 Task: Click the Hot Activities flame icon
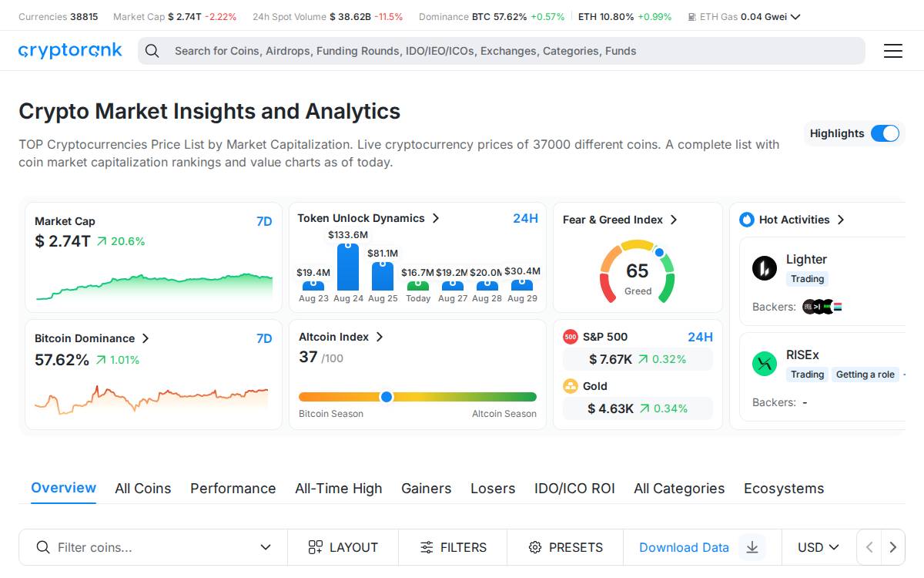pos(746,220)
